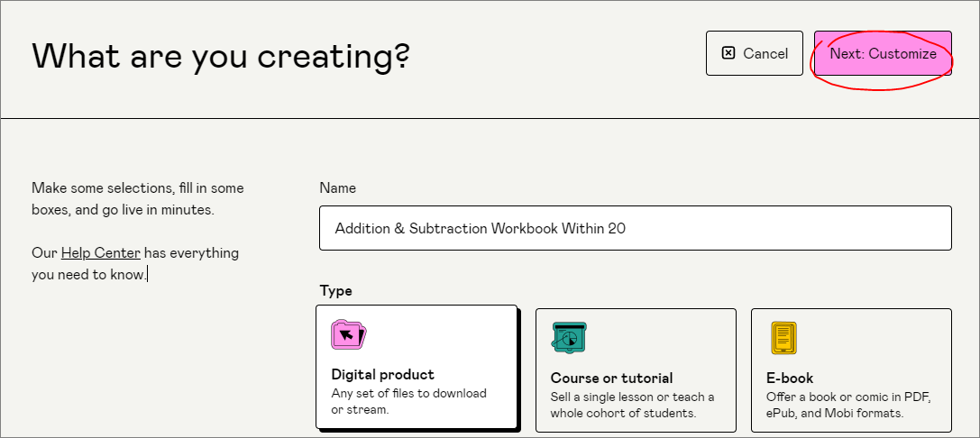Click the green Course or tutorial icon
980x438 pixels.
point(568,338)
